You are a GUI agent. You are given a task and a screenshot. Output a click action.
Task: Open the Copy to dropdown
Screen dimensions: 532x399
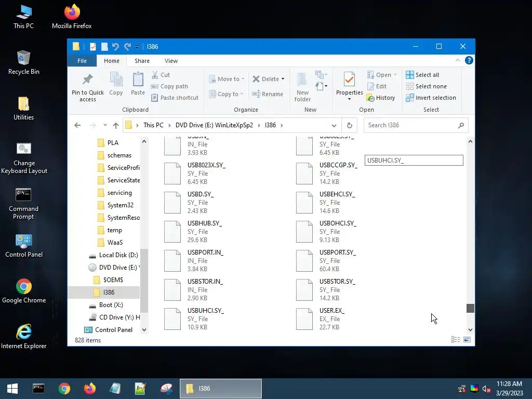(226, 94)
